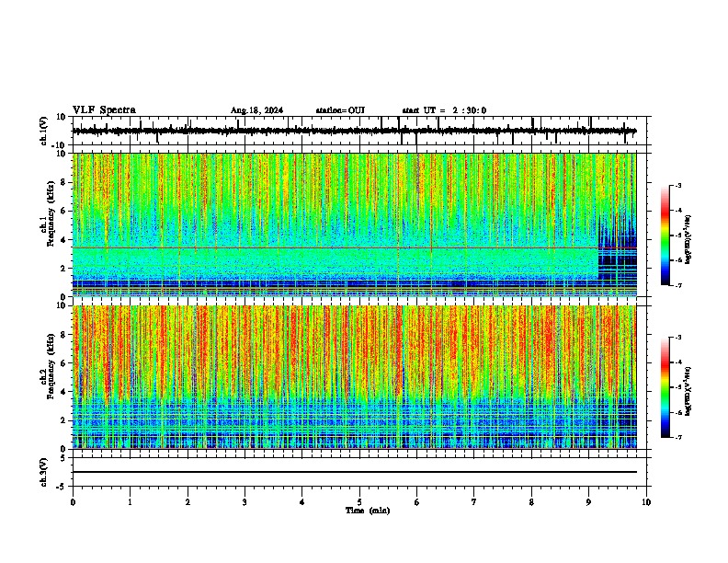Click the time axis tick label "0"

[x=73, y=502]
